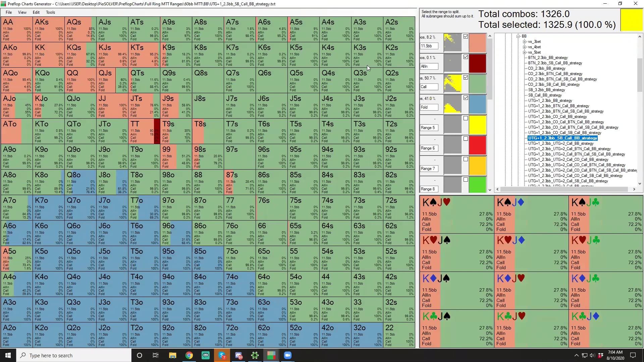Uncheck the AllIn range checkbox
Viewport: 644px width, 362px height.
tap(466, 57)
